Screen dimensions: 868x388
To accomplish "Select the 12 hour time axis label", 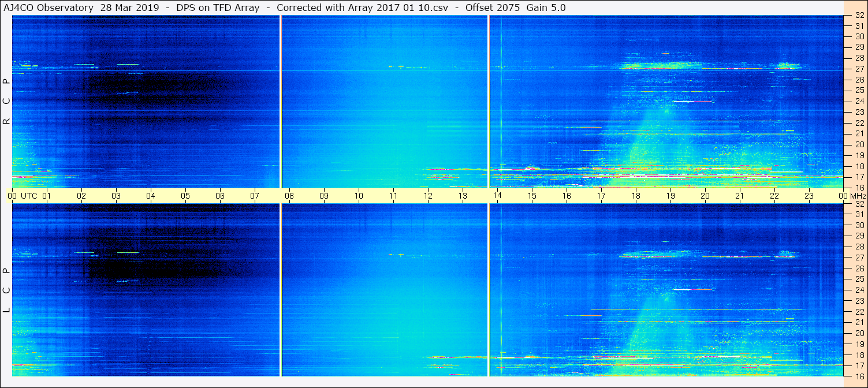I will pyautogui.click(x=428, y=196).
